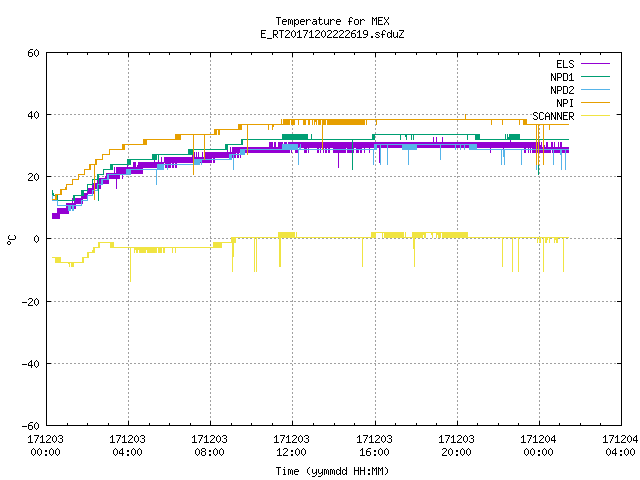This screenshot has width=640, height=480.
Task: Click the 0 label on the y-axis
Action: pyautogui.click(x=36, y=239)
